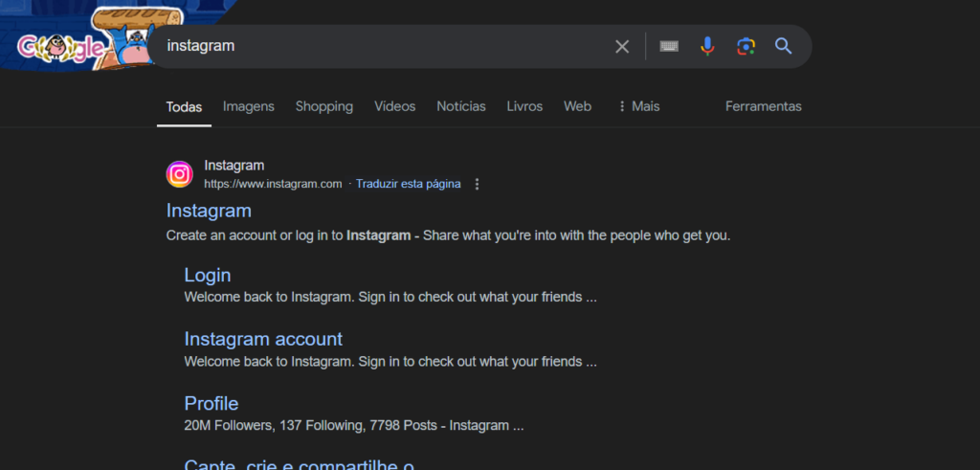Start voice search with microphone icon
Viewport: 980px width, 470px height.
point(707,46)
